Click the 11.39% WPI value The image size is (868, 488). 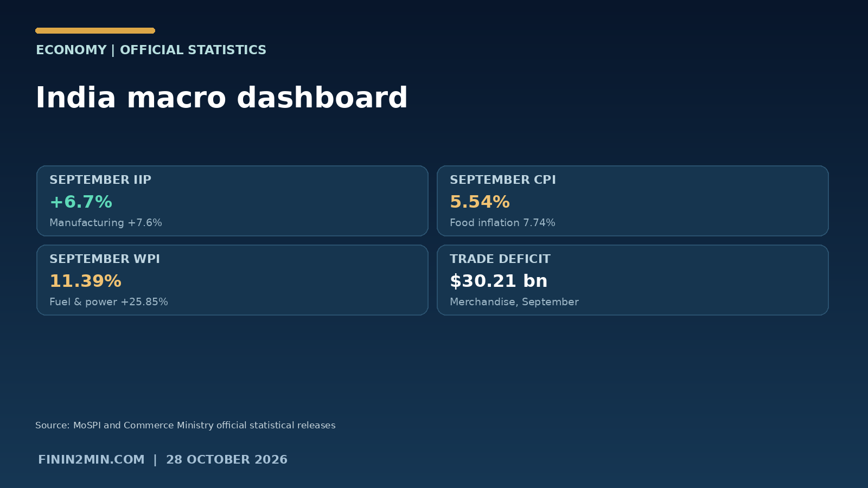click(x=85, y=281)
